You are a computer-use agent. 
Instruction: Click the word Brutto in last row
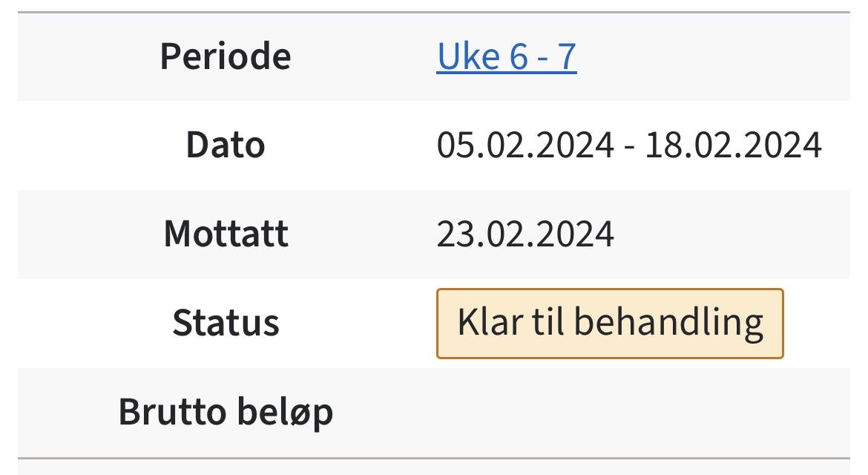point(173,413)
